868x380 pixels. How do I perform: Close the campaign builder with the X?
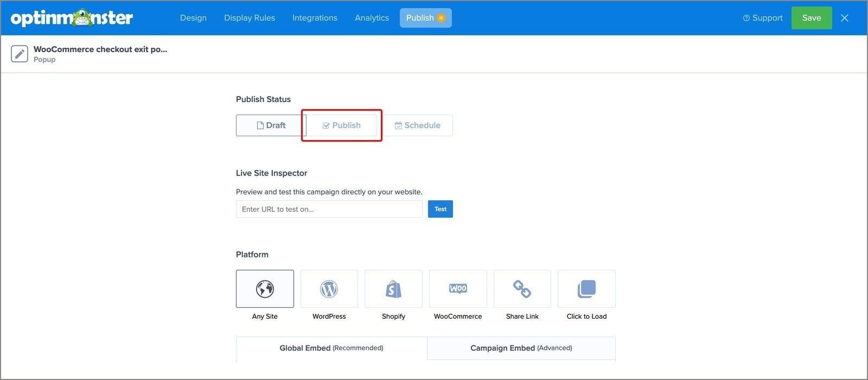click(845, 18)
